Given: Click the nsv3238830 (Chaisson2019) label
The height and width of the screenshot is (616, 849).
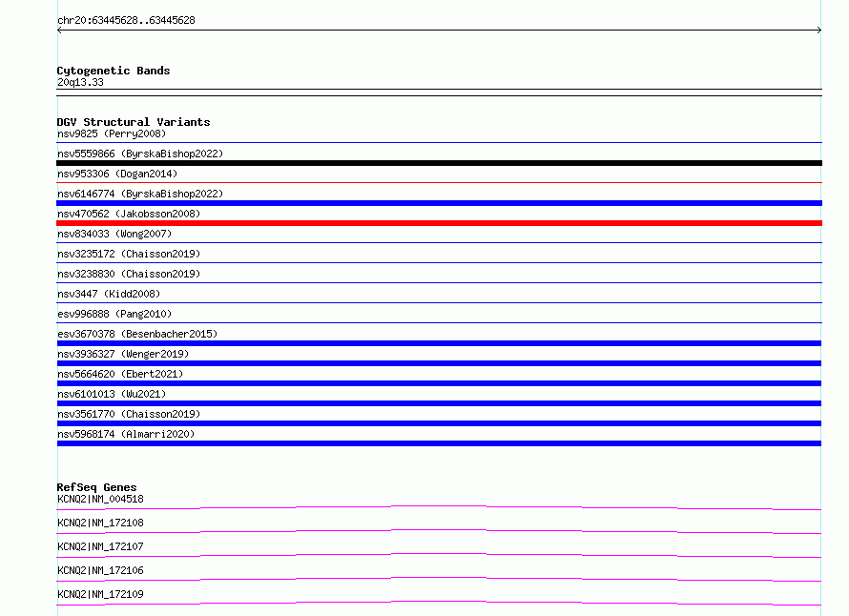Looking at the screenshot, I should click(129, 274).
